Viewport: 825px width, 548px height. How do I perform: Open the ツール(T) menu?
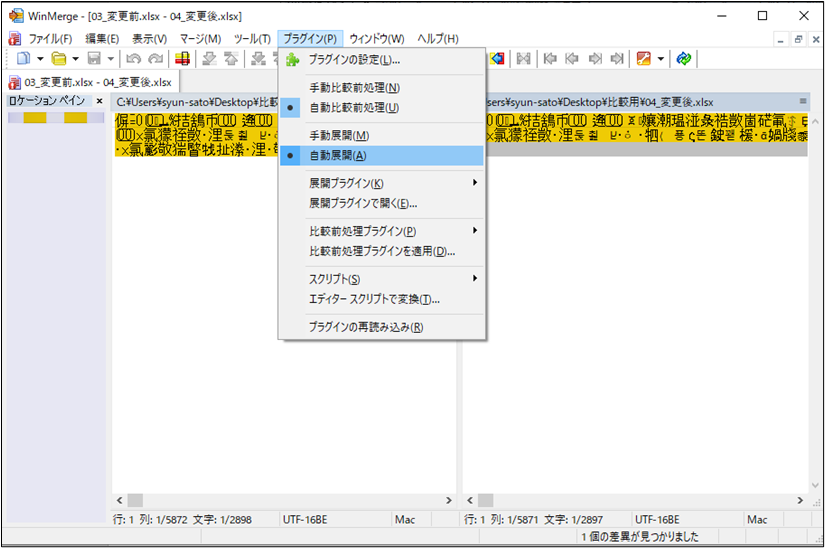point(252,38)
